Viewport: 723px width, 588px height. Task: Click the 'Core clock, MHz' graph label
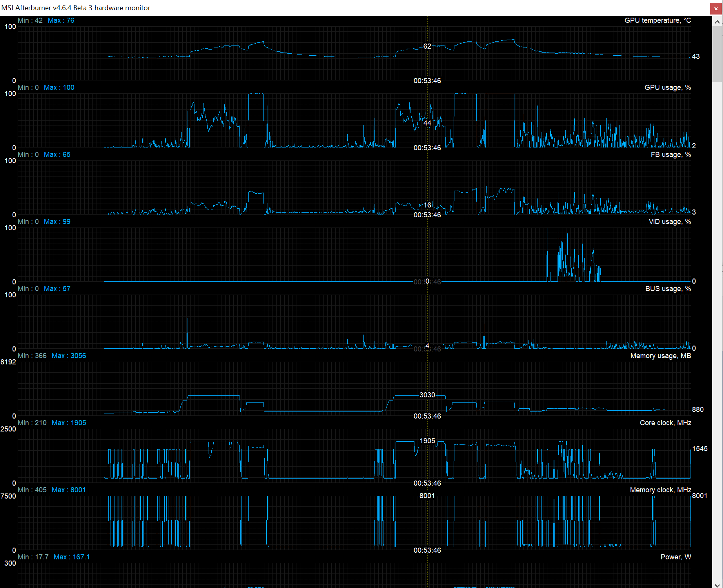click(665, 423)
